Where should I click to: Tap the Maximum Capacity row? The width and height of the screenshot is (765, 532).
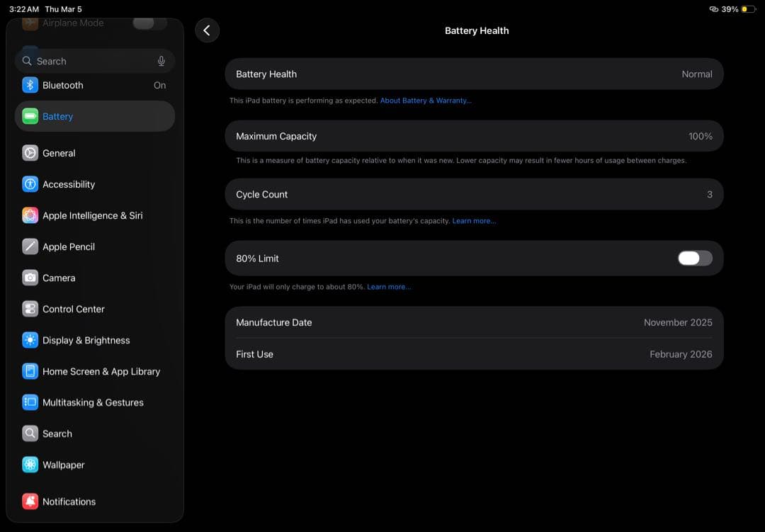click(x=474, y=136)
